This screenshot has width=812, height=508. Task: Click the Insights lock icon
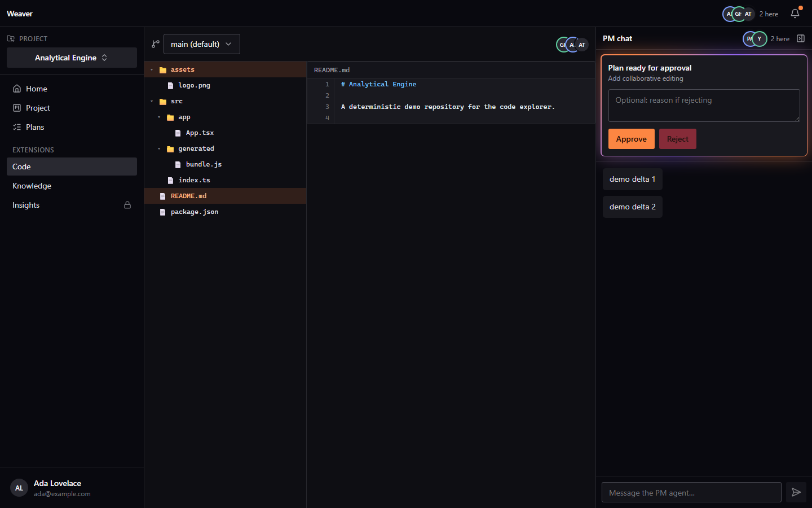pos(127,205)
